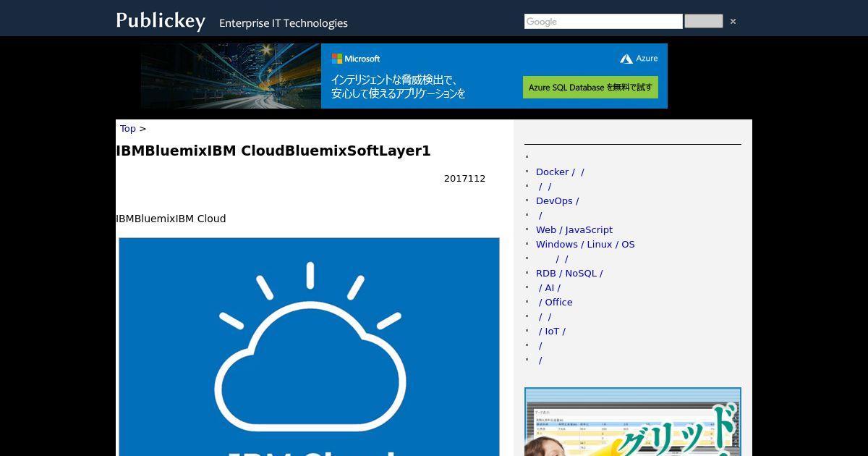Screen dimensions: 868x456
Task: Open the DevOps category link
Action: [557, 200]
